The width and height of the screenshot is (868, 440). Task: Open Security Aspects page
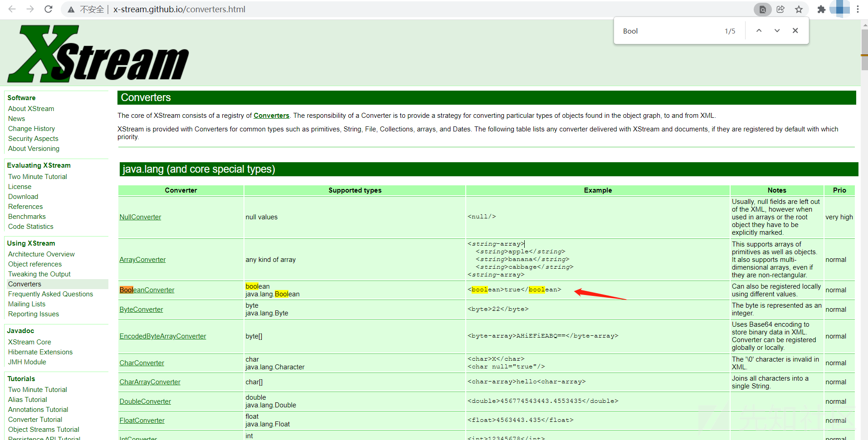pyautogui.click(x=33, y=139)
